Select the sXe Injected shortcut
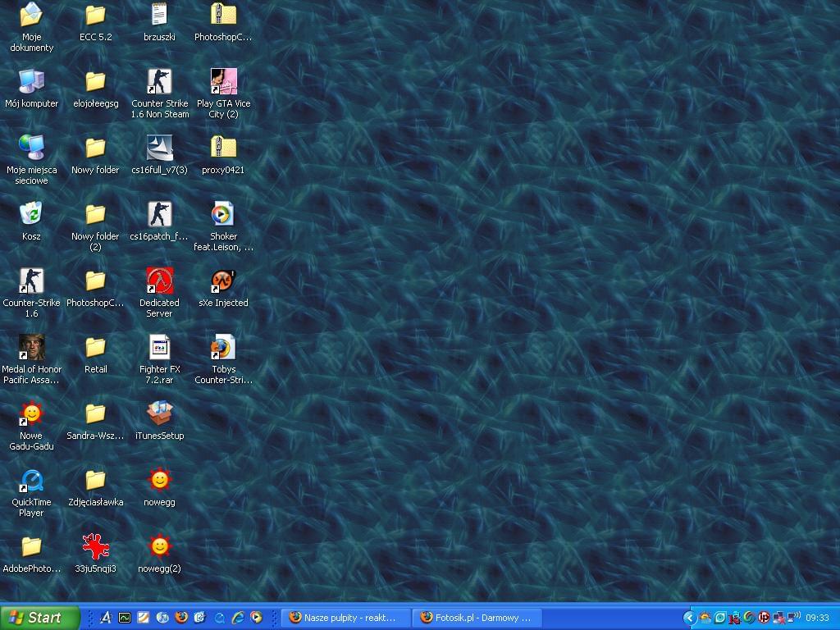 223,288
